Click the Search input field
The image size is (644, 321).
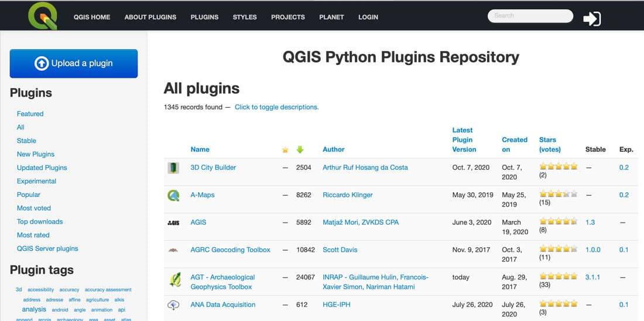[x=530, y=16]
